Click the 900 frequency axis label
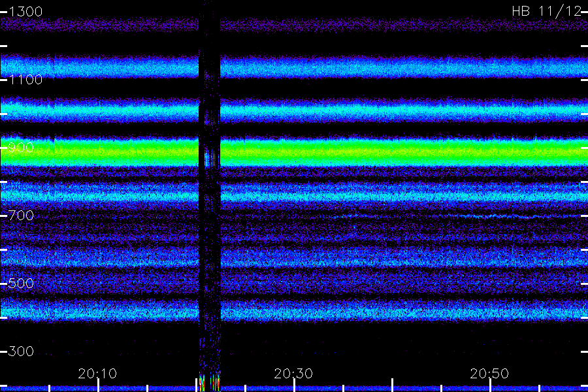The height and width of the screenshot is (392, 588). [21, 148]
